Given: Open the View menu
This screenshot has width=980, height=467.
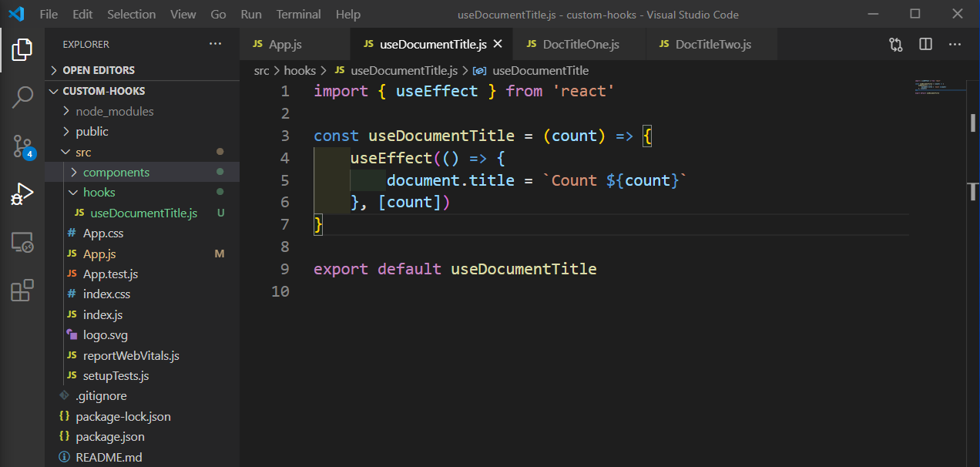Looking at the screenshot, I should (183, 14).
